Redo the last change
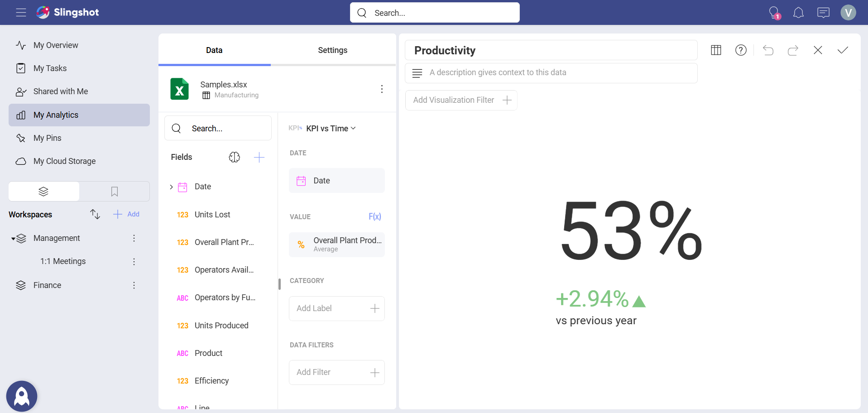Viewport: 868px width, 413px height. click(793, 50)
